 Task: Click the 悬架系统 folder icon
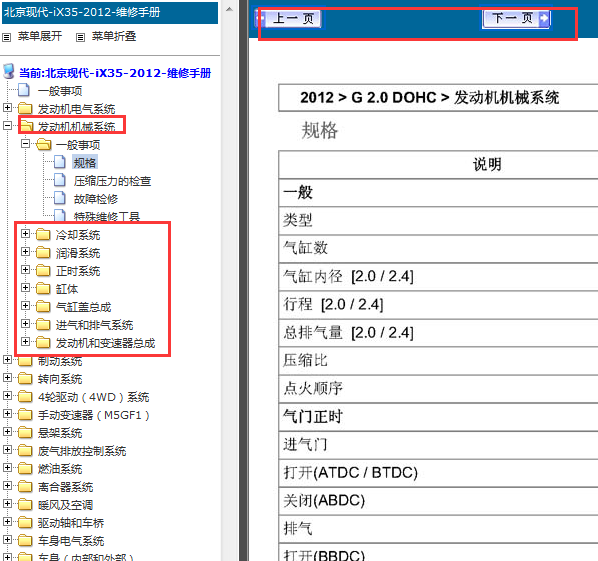pos(25,432)
